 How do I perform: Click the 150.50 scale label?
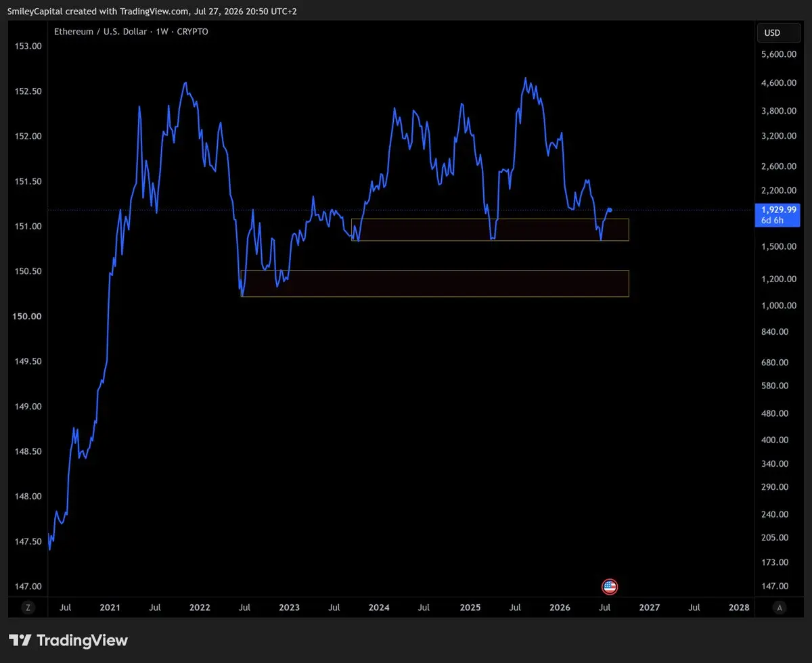click(x=28, y=271)
